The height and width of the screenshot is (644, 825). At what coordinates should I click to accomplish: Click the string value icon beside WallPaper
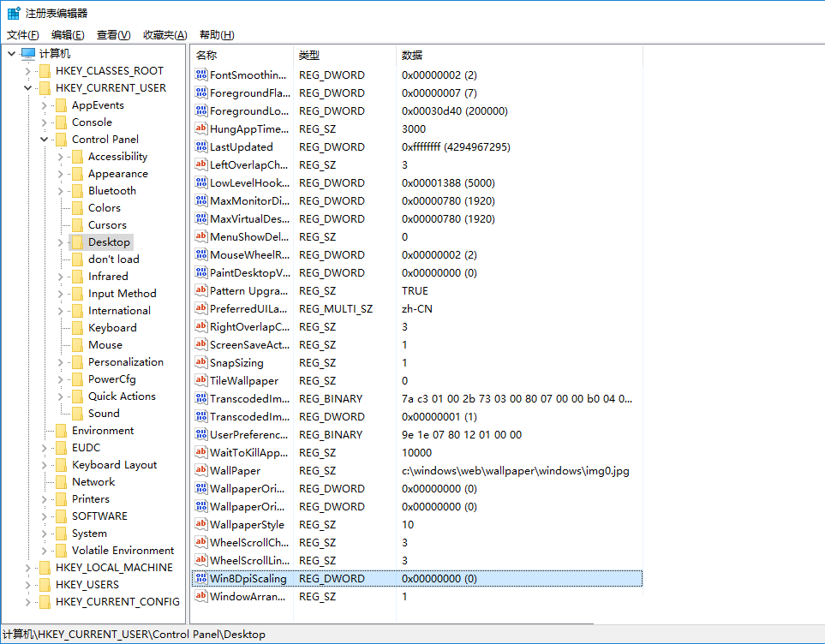click(x=201, y=471)
